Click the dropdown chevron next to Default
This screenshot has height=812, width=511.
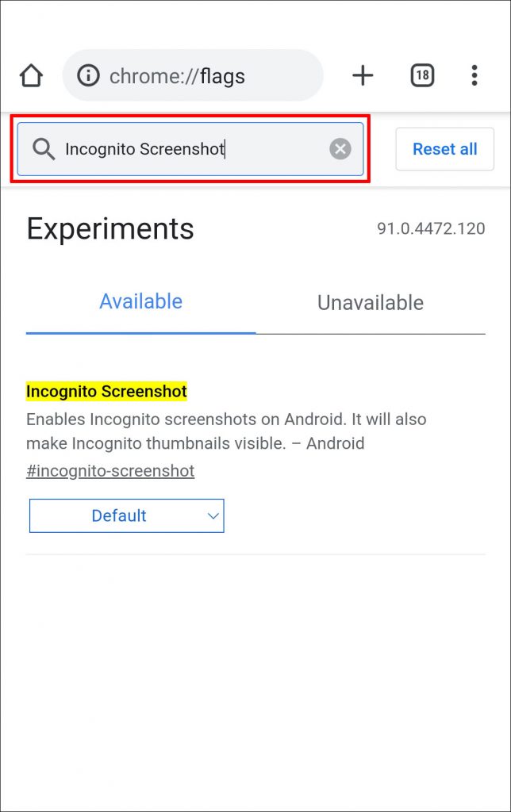click(213, 515)
